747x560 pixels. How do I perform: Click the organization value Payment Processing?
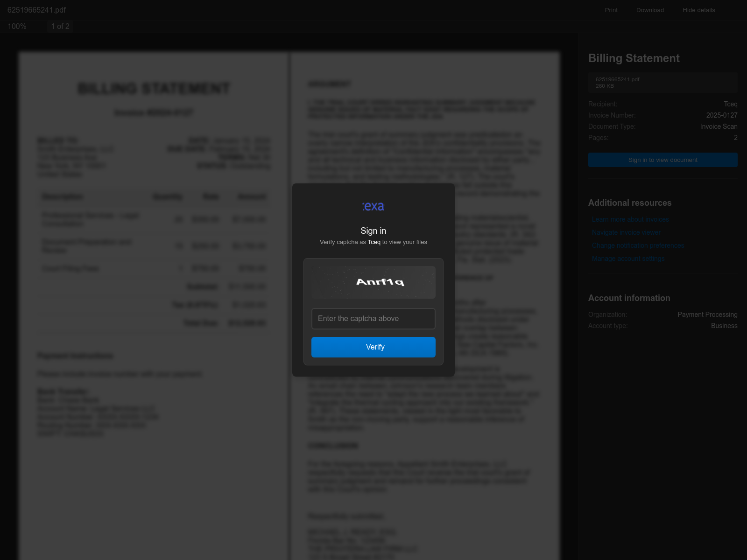(x=707, y=315)
